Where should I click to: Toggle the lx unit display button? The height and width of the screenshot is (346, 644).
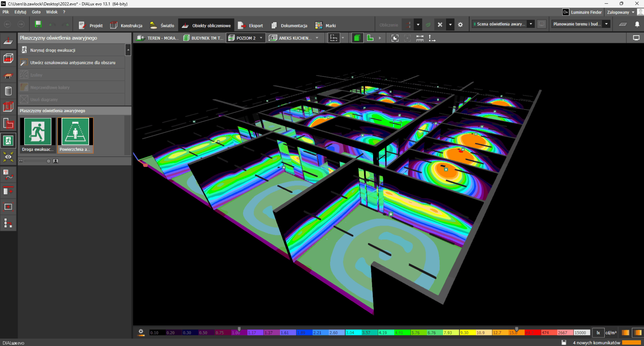point(598,333)
